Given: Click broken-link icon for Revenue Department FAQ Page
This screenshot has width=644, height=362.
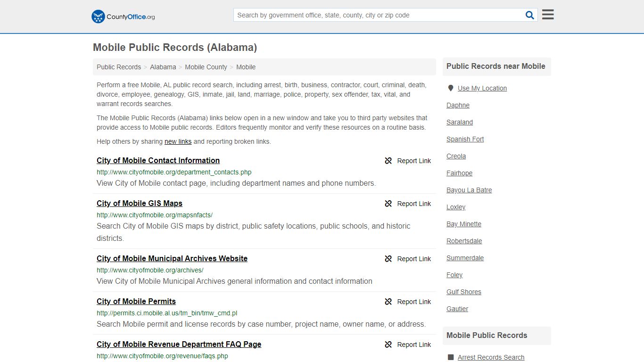Looking at the screenshot, I should (388, 345).
